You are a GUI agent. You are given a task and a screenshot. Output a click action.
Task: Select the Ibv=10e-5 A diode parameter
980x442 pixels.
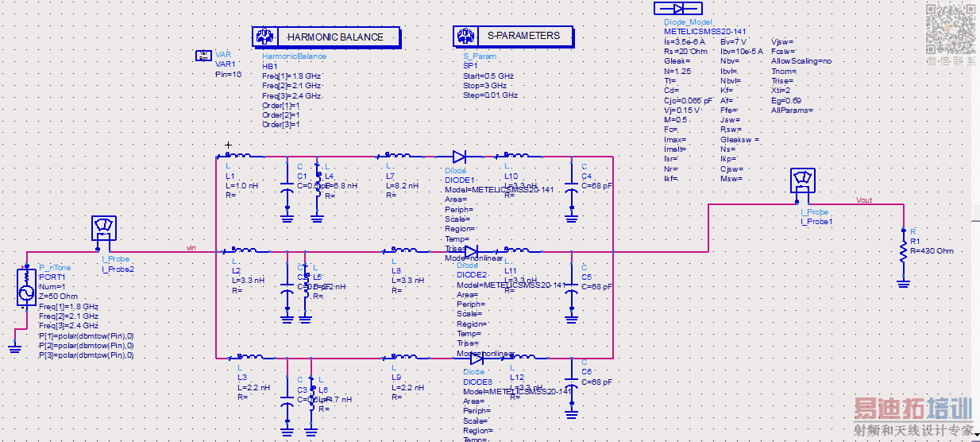coord(741,51)
